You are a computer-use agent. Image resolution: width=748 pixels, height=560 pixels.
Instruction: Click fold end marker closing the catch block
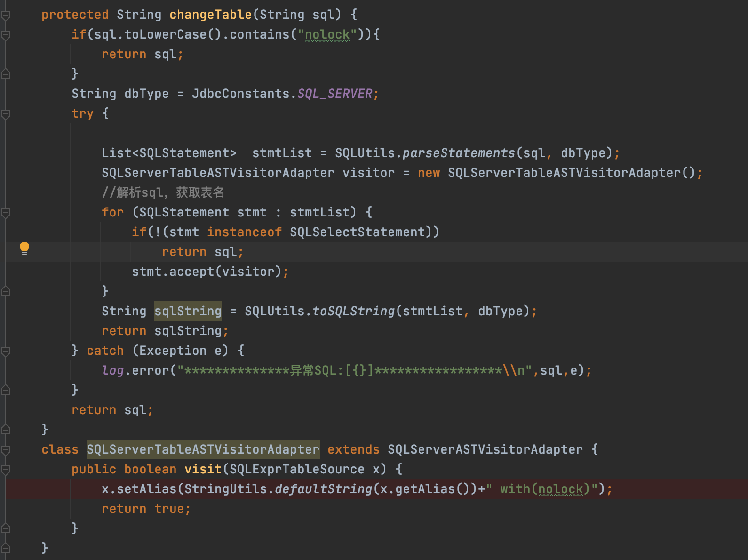pos(6,390)
